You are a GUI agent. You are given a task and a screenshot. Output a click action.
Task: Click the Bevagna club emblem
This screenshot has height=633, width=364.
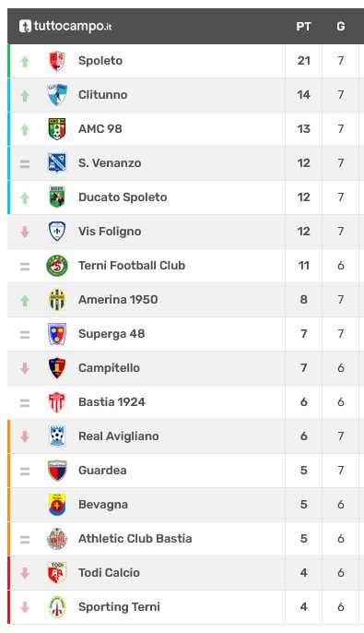click(57, 505)
